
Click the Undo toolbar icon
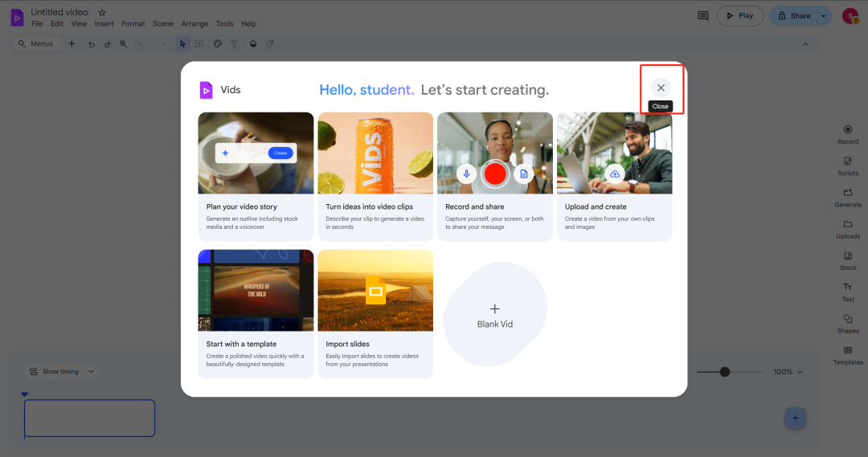[92, 44]
